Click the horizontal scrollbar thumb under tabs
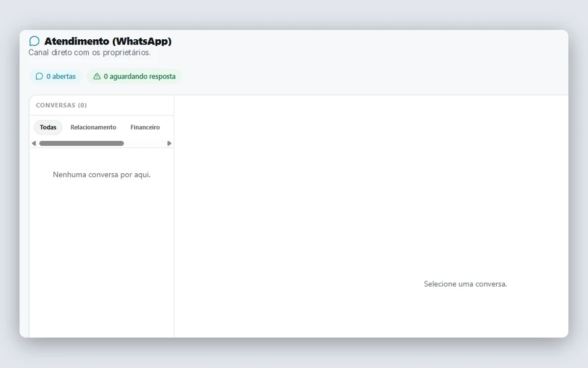588x368 pixels. pos(81,143)
